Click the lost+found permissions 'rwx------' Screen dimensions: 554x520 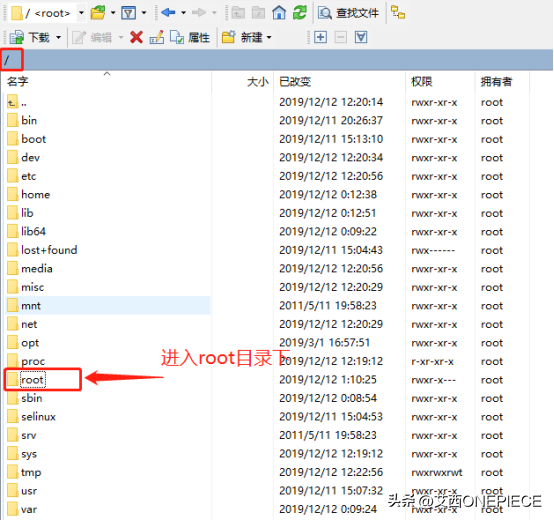pyautogui.click(x=433, y=250)
